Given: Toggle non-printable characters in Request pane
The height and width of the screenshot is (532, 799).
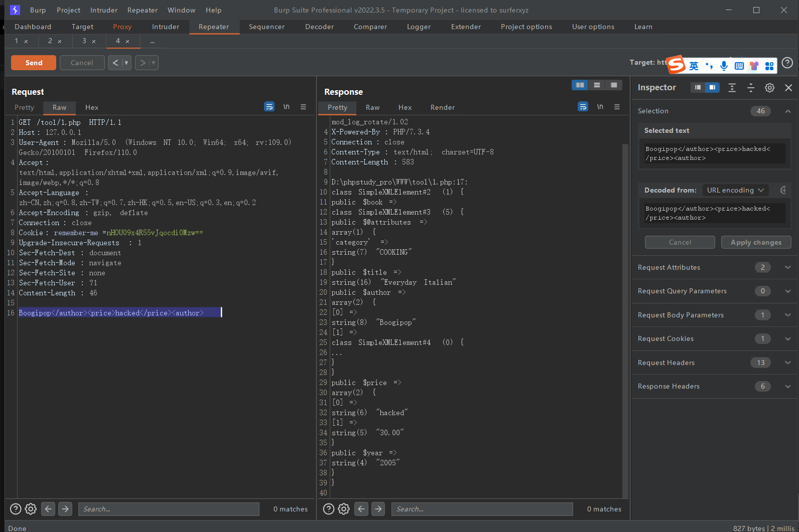Looking at the screenshot, I should click(x=287, y=107).
